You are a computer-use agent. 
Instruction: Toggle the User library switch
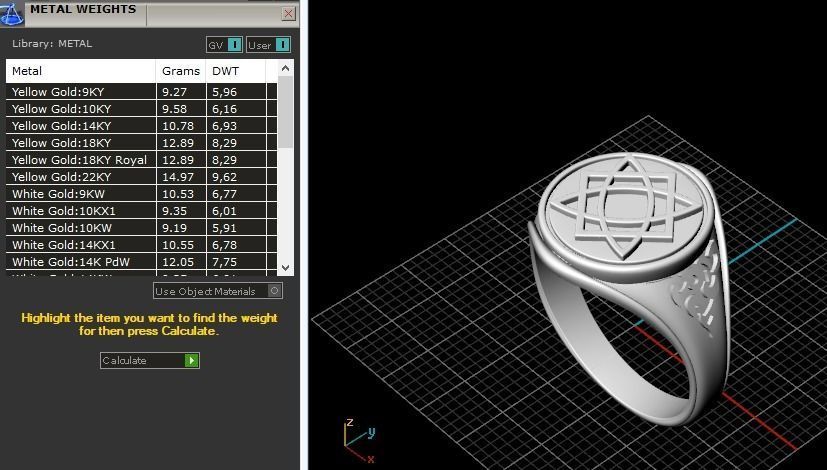pos(268,45)
